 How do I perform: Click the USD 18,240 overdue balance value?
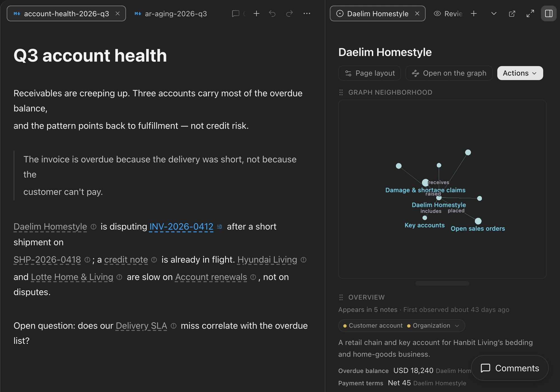(x=413, y=370)
